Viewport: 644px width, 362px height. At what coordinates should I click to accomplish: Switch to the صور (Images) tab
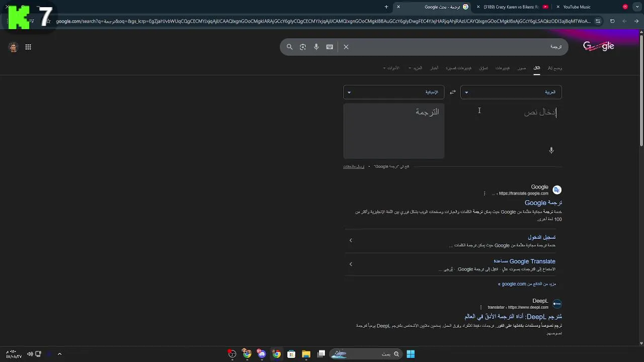point(522,68)
